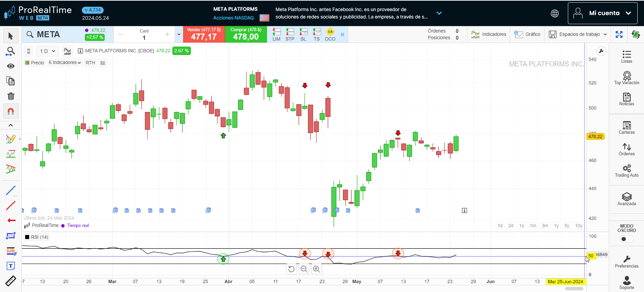Click the OCO order icon
The image size is (644, 292).
coord(330,35)
